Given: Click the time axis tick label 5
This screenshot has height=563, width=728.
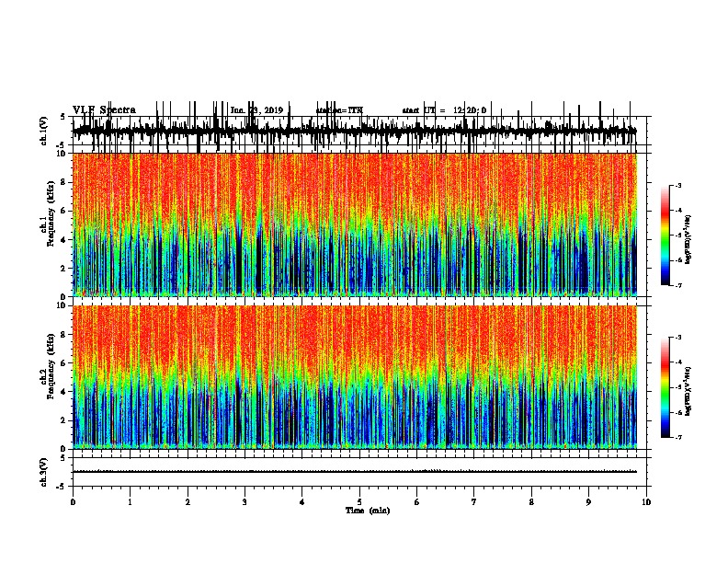Looking at the screenshot, I should pyautogui.click(x=359, y=502).
